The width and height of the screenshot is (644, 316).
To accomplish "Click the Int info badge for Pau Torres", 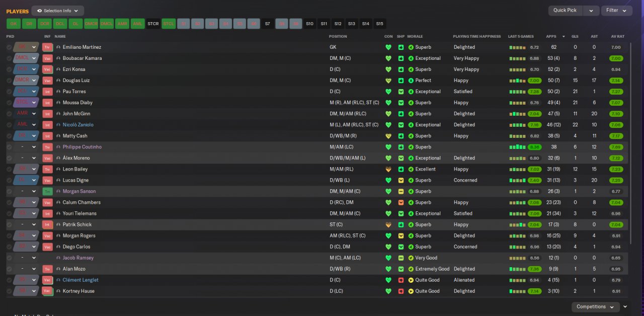I will pyautogui.click(x=48, y=92).
